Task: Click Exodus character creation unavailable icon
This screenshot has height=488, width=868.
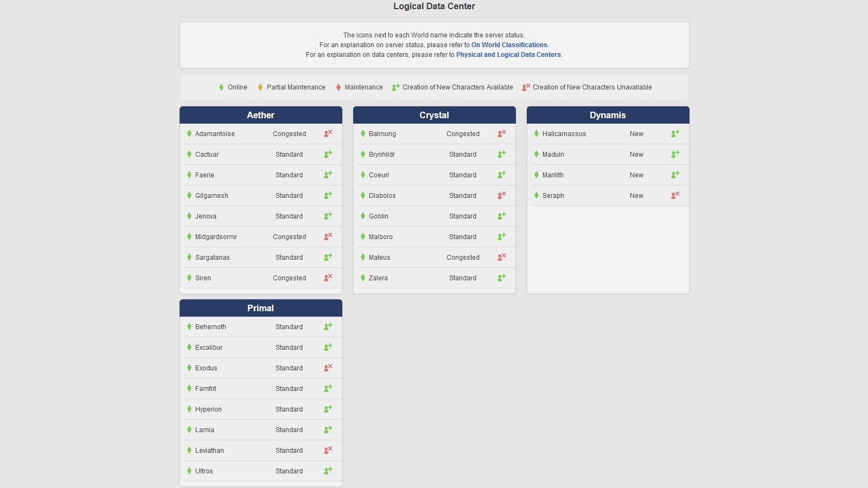Action: [328, 368]
